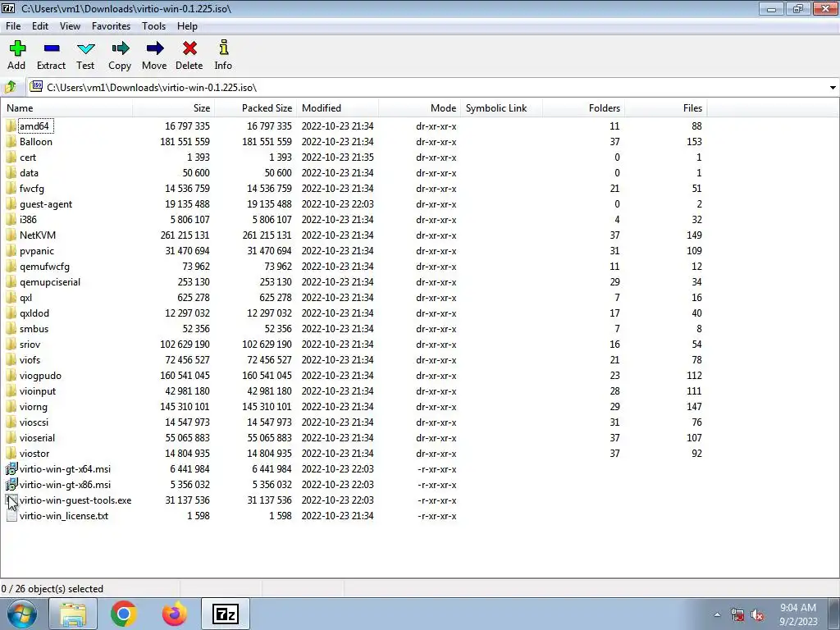
Task: Select the viostor folder icon
Action: click(11, 454)
